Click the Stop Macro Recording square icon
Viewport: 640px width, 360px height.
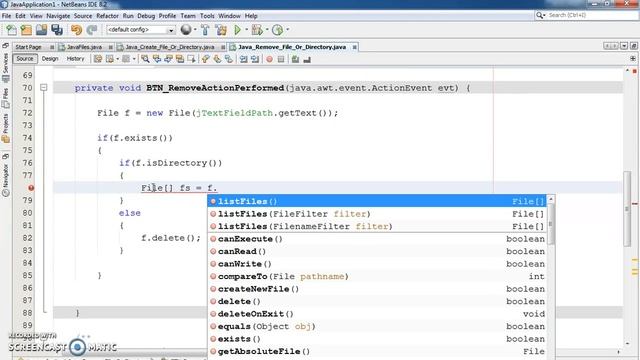(281, 60)
